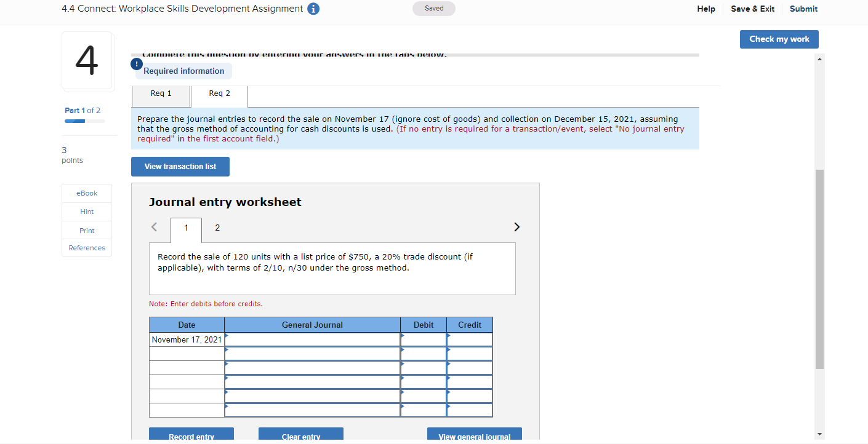
Task: Open the Hint link
Action: 87,212
